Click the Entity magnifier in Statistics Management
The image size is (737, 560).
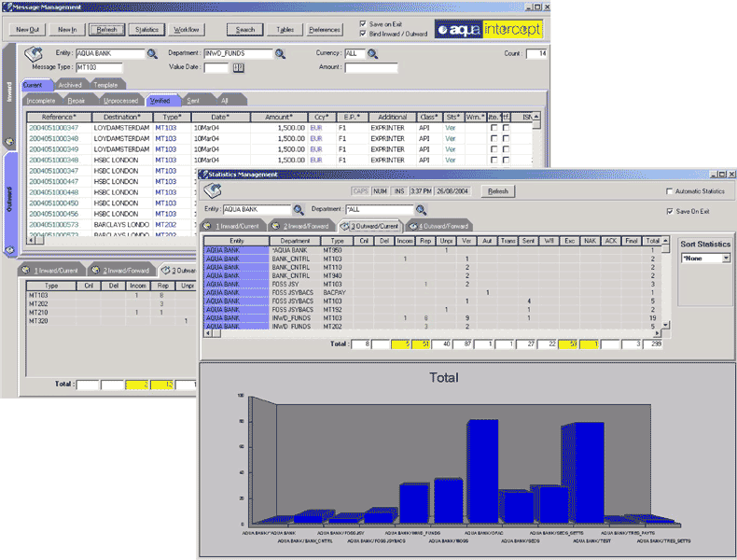[299, 210]
